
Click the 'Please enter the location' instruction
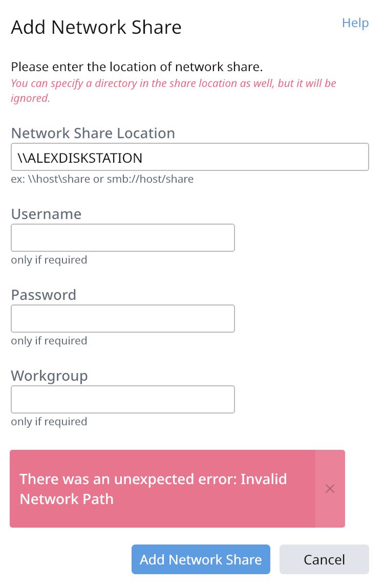click(137, 67)
